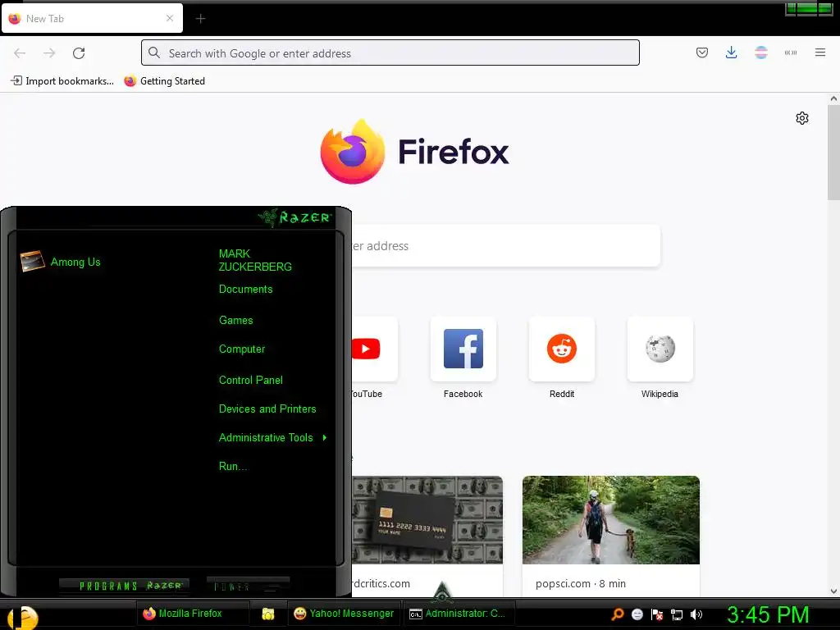Expand the Administrative Tools submenu arrow
This screenshot has width=840, height=630.
click(325, 438)
